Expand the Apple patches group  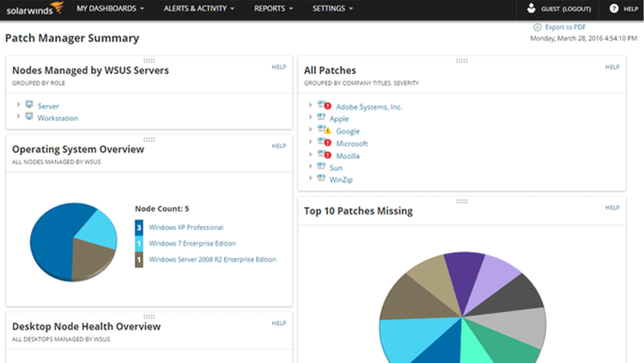(x=311, y=117)
